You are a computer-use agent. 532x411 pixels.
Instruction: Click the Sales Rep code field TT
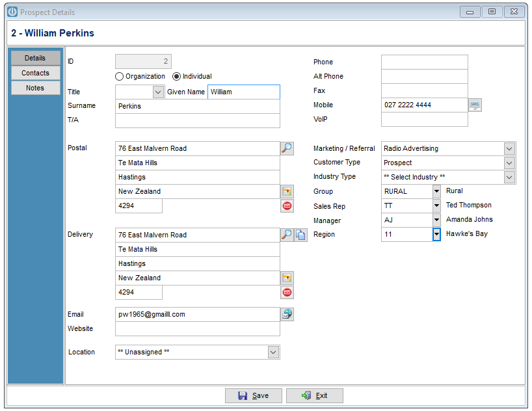(x=407, y=205)
